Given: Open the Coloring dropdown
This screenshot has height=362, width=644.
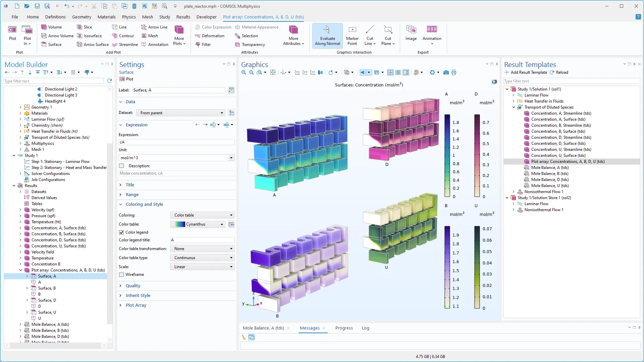Looking at the screenshot, I should (202, 215).
